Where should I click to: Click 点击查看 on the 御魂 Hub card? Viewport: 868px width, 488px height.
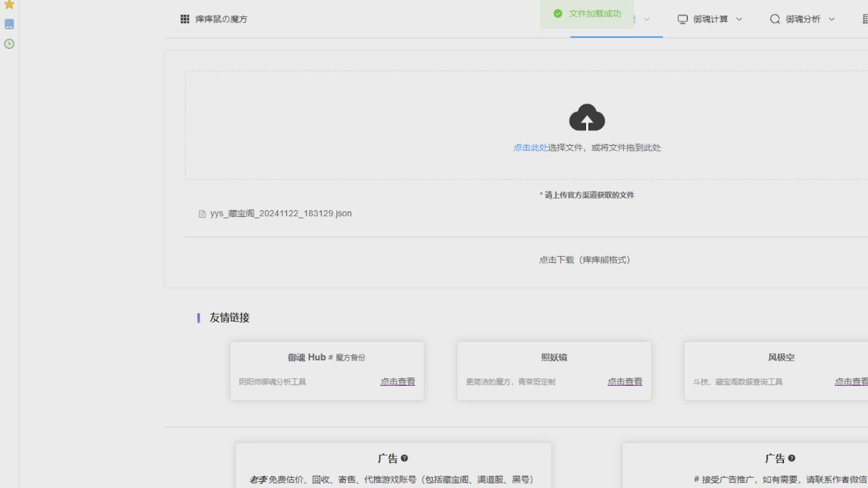pos(397,382)
